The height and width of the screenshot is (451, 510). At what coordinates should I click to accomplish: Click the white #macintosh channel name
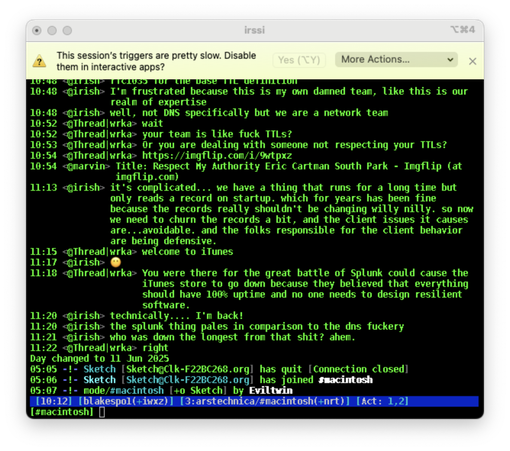pos(345,380)
